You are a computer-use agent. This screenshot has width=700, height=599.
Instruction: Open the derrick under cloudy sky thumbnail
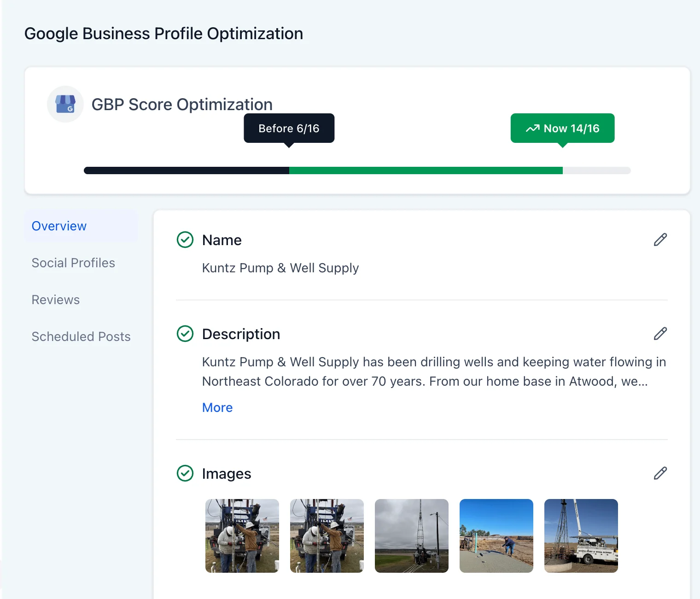tap(412, 536)
